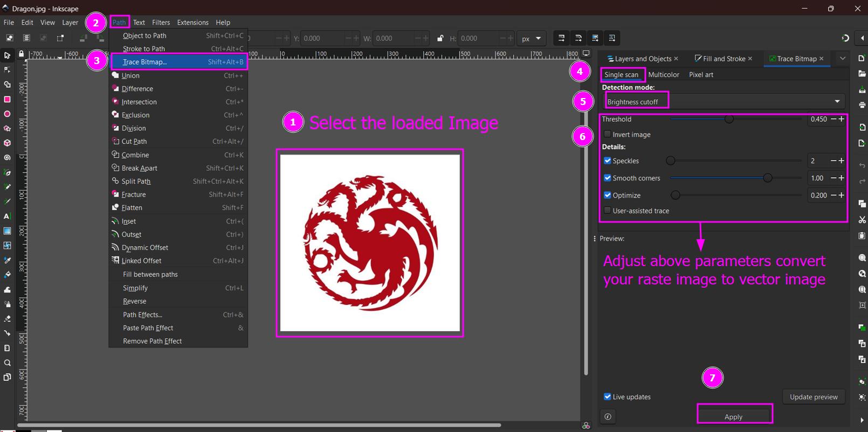
Task: Toggle the width-height lock icon
Action: [440, 38]
